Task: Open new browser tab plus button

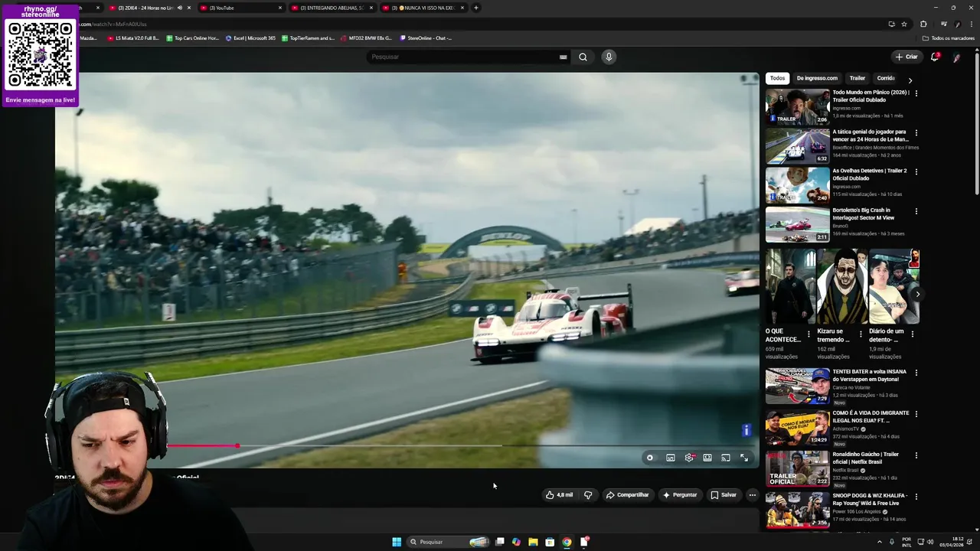Action: (x=475, y=8)
